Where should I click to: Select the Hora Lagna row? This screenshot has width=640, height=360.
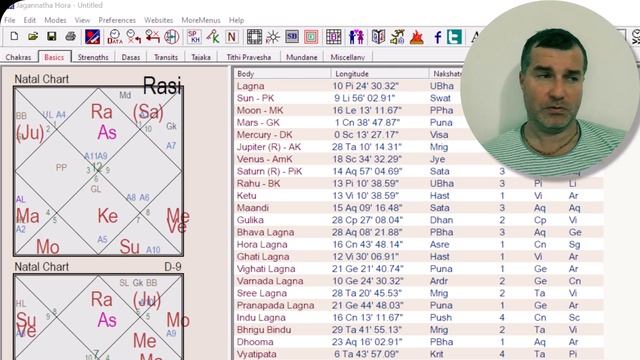click(419, 244)
